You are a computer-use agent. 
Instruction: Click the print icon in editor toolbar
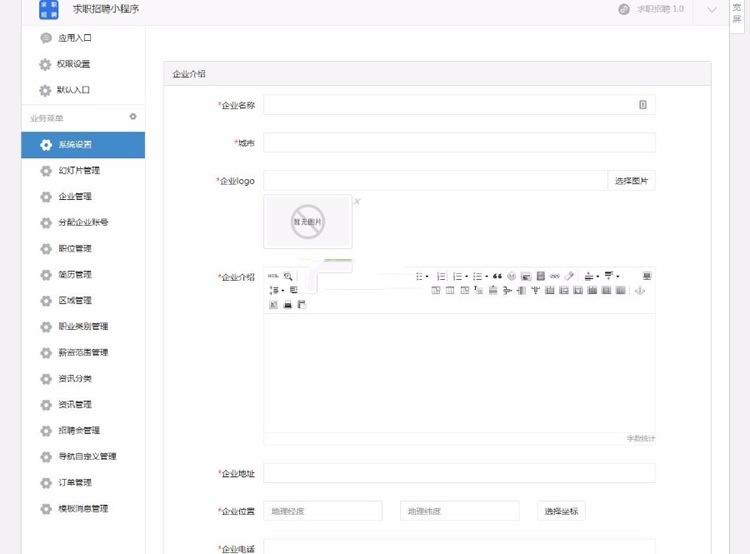pos(287,304)
